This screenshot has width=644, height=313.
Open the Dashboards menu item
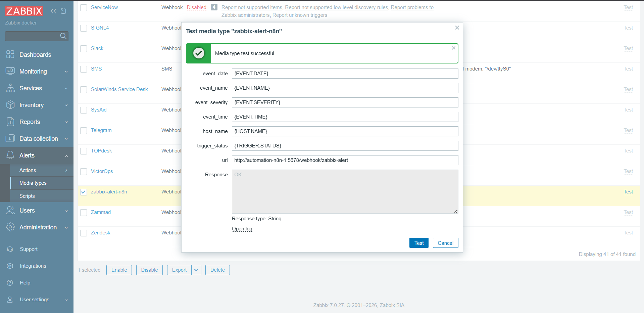pyautogui.click(x=37, y=54)
